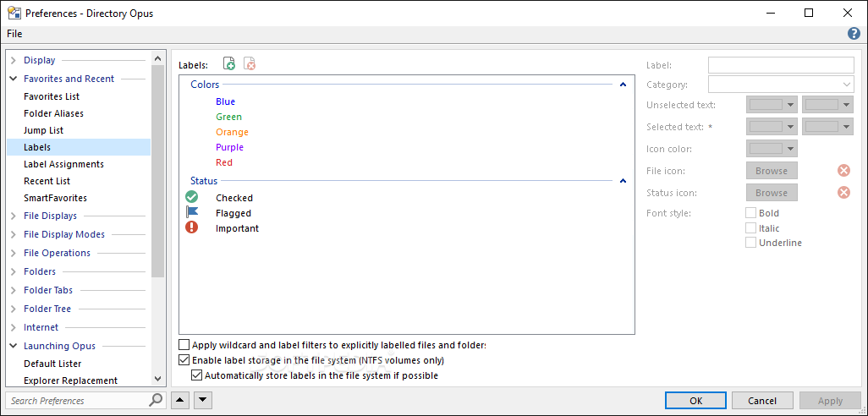Toggle Enable label storage in file system
Image resolution: width=868 pixels, height=416 pixels.
click(x=184, y=360)
